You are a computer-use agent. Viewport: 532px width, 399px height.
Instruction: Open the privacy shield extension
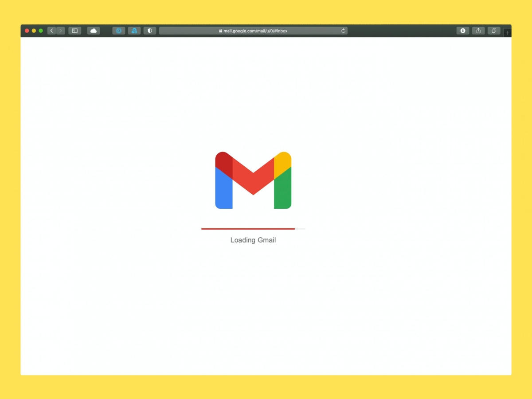click(x=150, y=31)
